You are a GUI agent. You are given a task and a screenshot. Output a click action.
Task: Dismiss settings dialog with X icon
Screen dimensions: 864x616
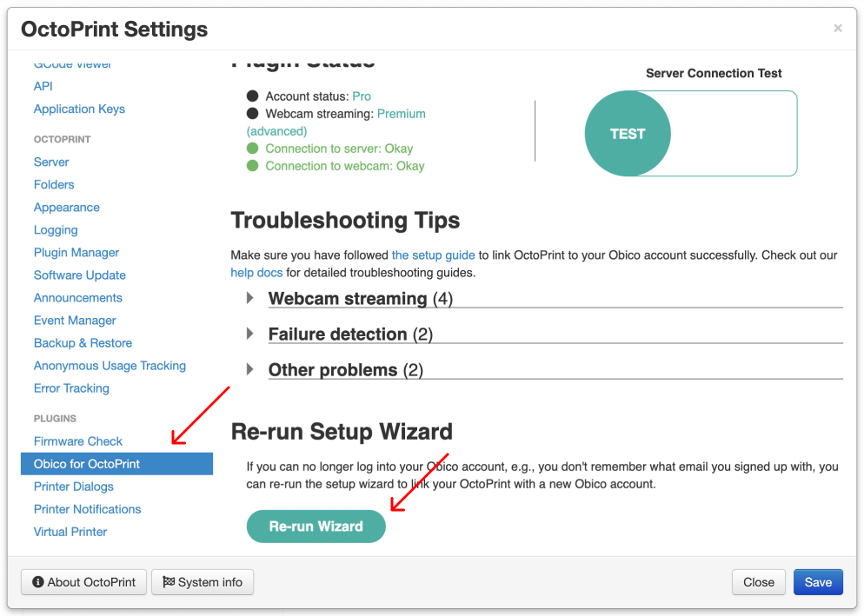[838, 29]
